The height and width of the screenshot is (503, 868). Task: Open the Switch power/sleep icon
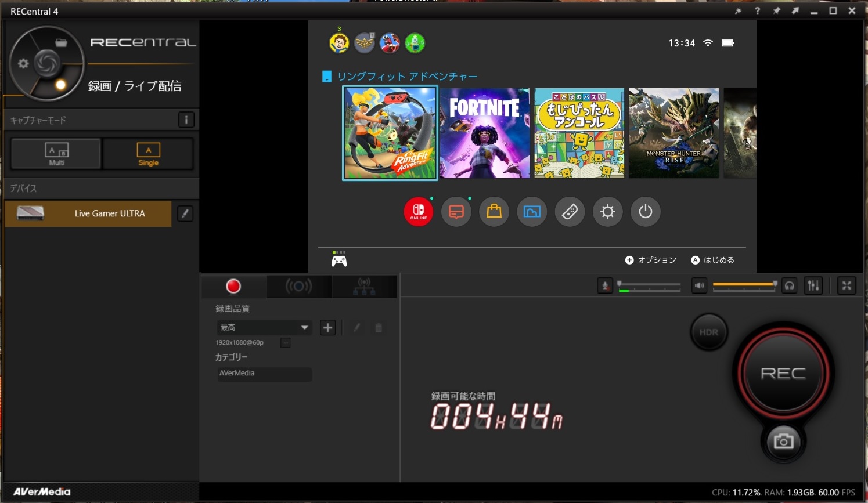(x=645, y=212)
